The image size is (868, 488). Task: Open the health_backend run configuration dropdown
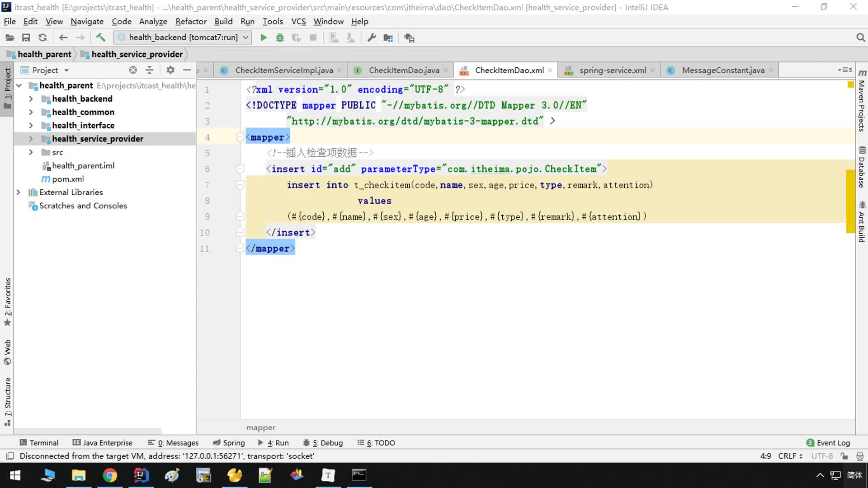coord(183,38)
